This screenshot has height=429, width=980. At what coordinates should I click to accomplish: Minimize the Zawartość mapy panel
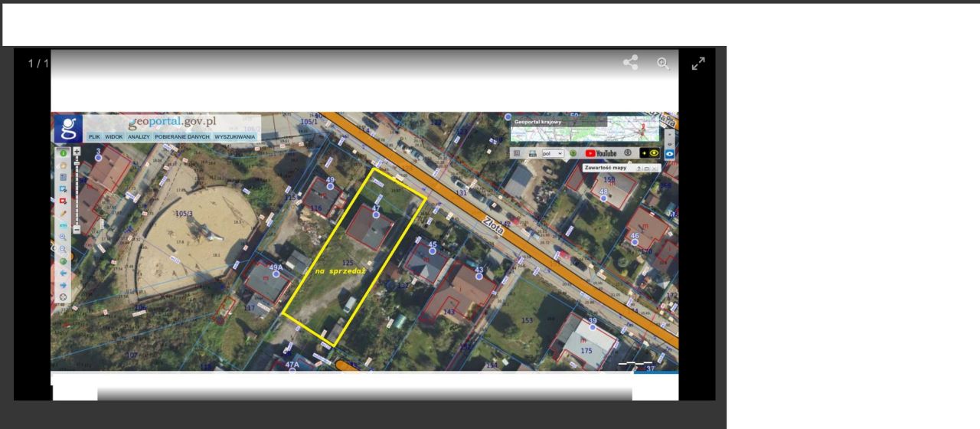pos(646,169)
